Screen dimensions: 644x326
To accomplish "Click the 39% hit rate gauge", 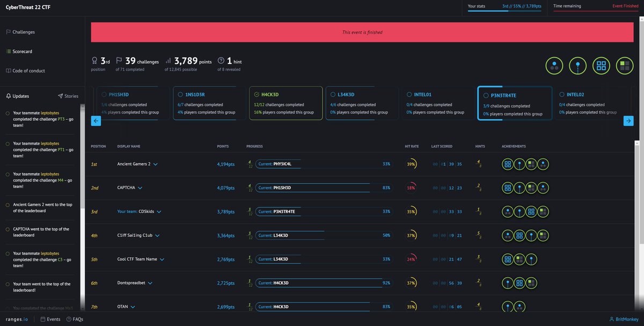I will (412, 164).
